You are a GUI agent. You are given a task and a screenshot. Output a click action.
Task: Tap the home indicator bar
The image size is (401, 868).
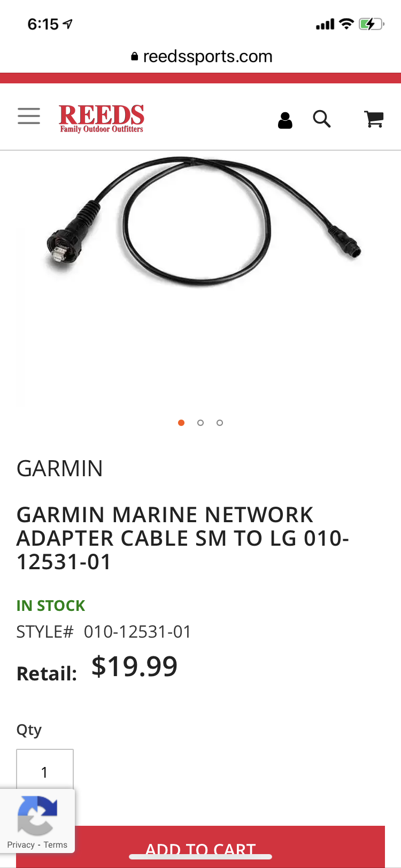tap(200, 857)
